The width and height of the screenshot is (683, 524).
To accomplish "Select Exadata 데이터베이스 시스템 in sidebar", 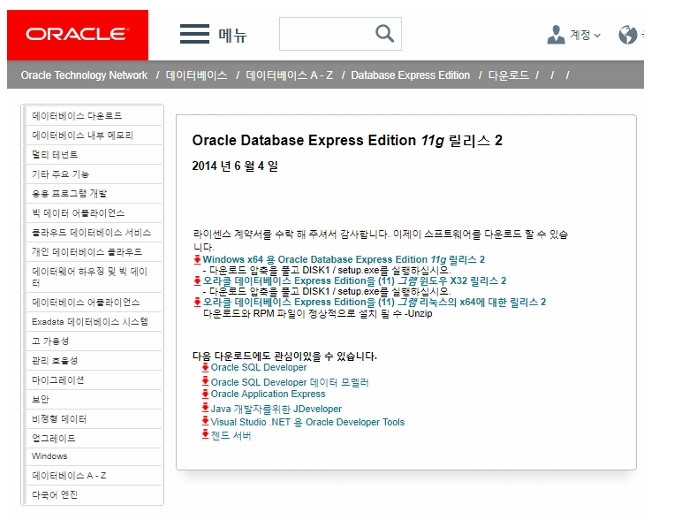I will (x=94, y=322).
